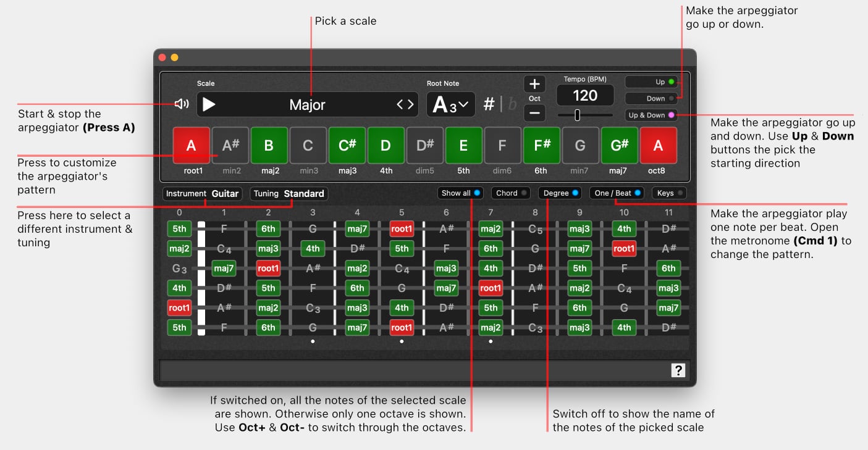Toggle the Show all switch

coord(460,193)
